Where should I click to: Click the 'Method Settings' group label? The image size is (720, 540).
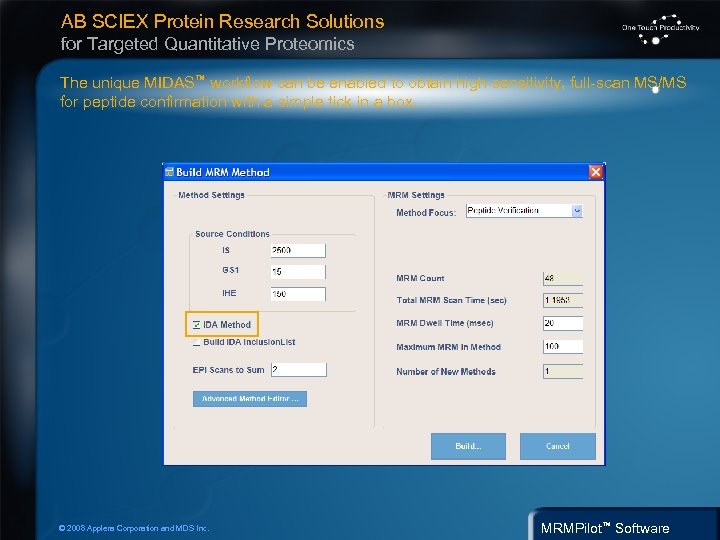click(x=211, y=195)
